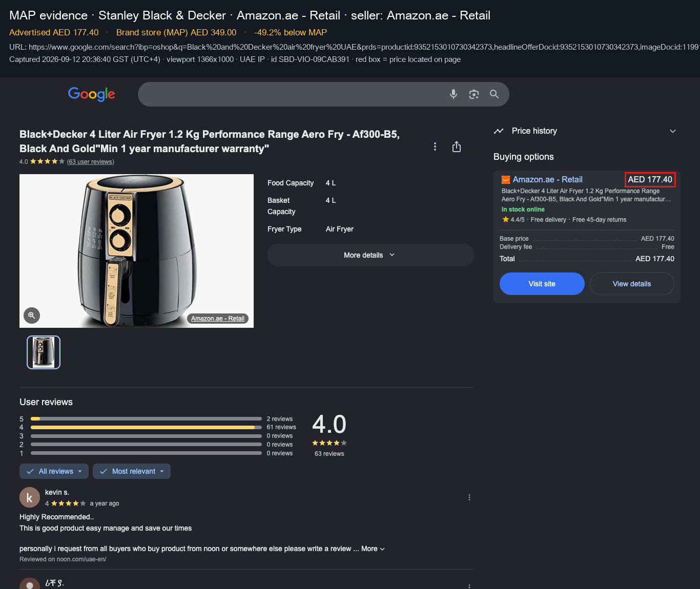Click the '4.4/5' seller rating
Image resolution: width=700 pixels, height=589 pixels.
518,220
